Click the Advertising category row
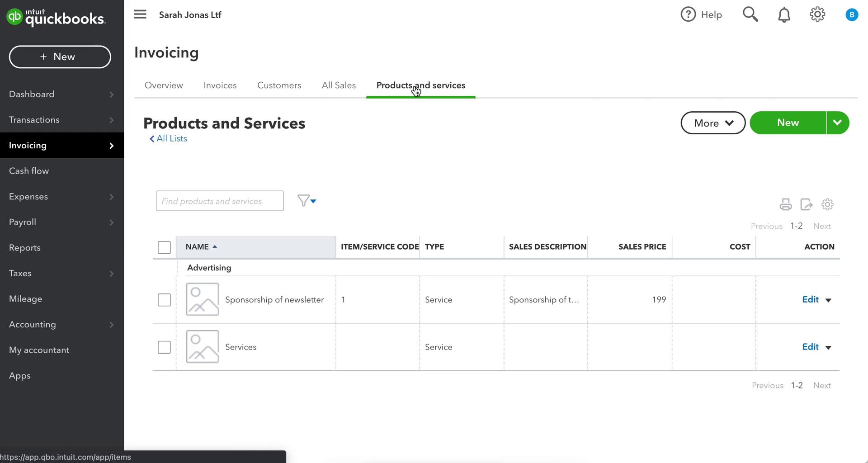This screenshot has width=868, height=463. (508, 268)
